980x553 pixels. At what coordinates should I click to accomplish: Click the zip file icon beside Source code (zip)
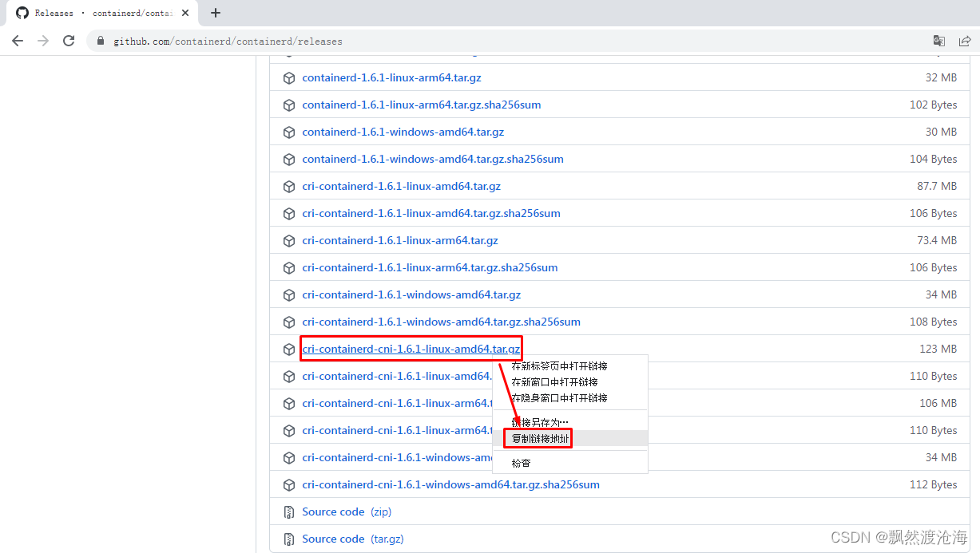point(289,512)
